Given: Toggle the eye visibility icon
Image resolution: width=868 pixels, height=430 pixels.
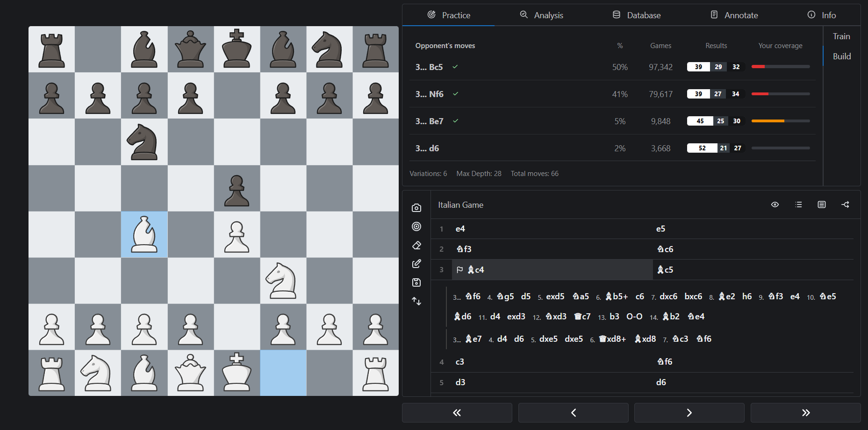Looking at the screenshot, I should [775, 204].
